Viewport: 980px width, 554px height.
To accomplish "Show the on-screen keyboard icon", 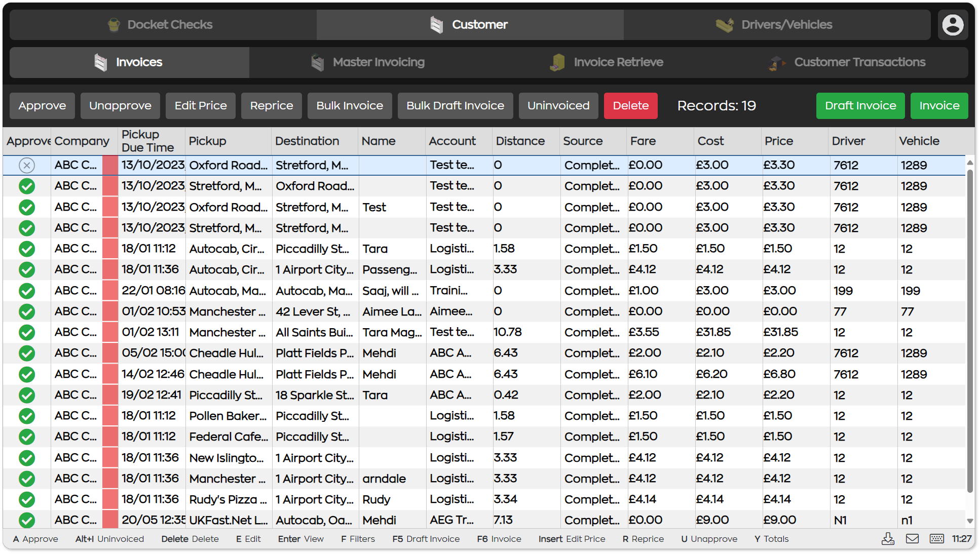I will pos(936,539).
